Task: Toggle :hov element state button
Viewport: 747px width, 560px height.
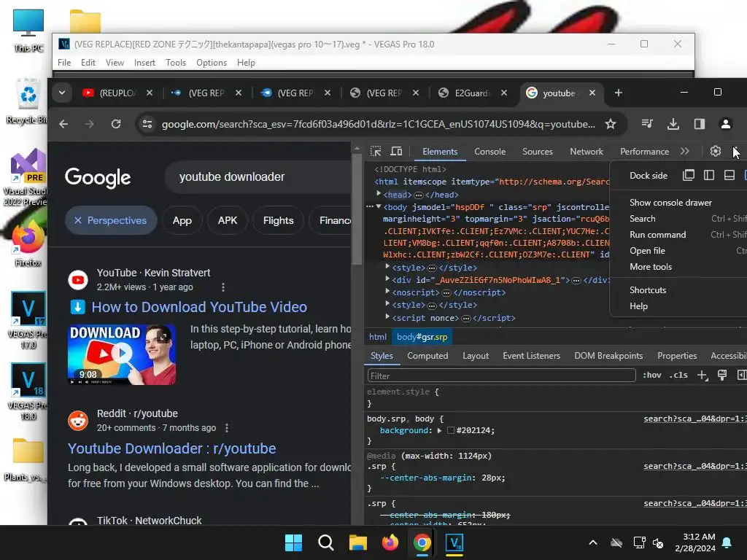Action: click(651, 376)
